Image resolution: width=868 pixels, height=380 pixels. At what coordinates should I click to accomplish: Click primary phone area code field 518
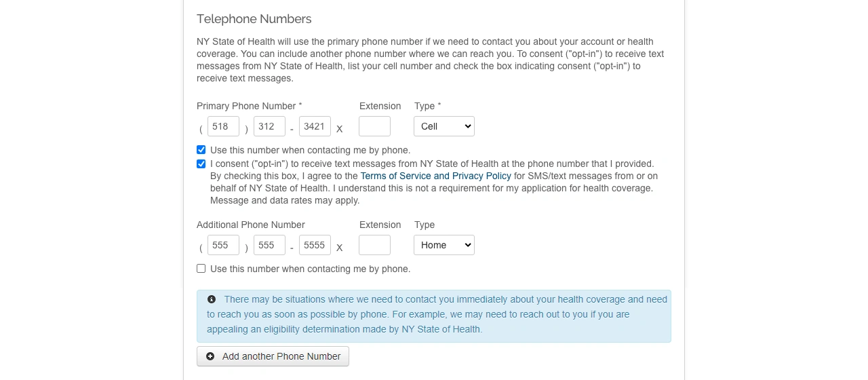click(223, 126)
